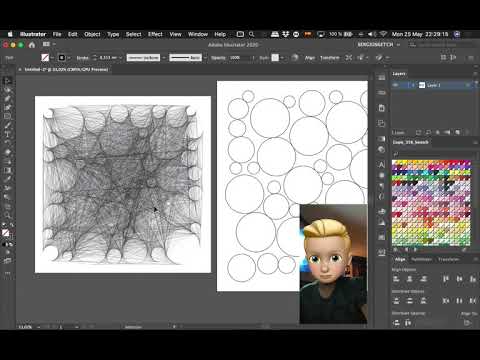This screenshot has width=480, height=360.
Task: Click the Recolor Artwork icon
Action: coord(295,58)
